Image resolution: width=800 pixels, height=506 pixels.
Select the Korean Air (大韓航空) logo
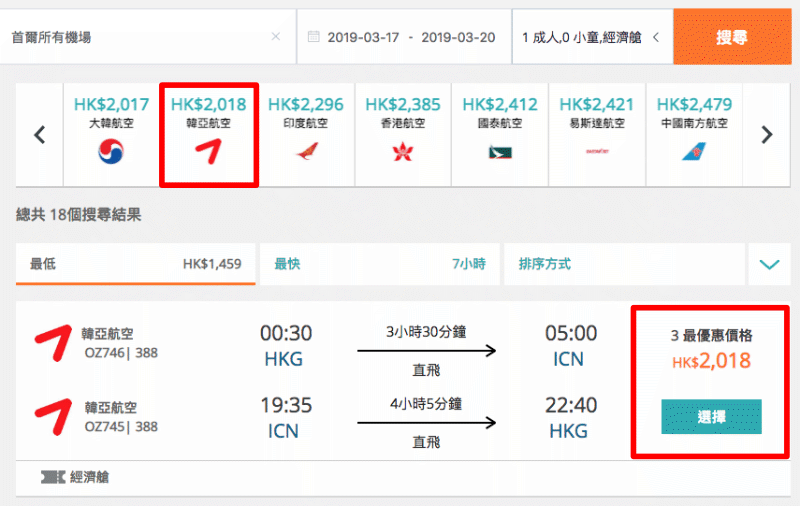tap(111, 151)
